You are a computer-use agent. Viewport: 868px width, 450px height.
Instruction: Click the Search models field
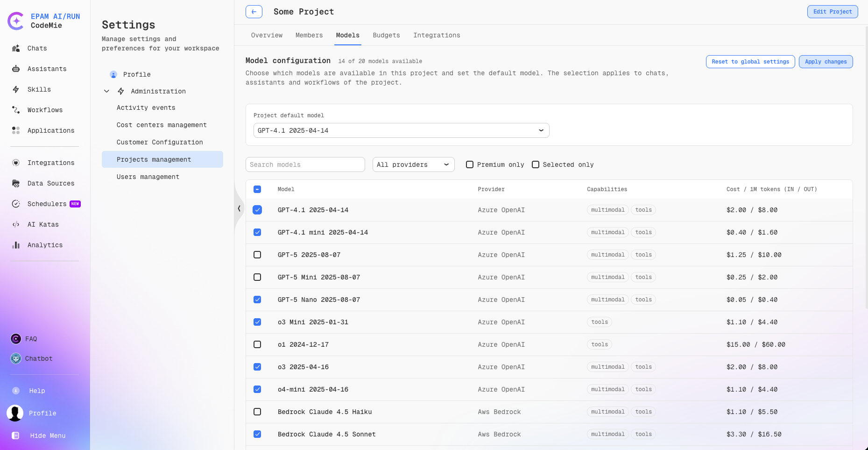[305, 164]
